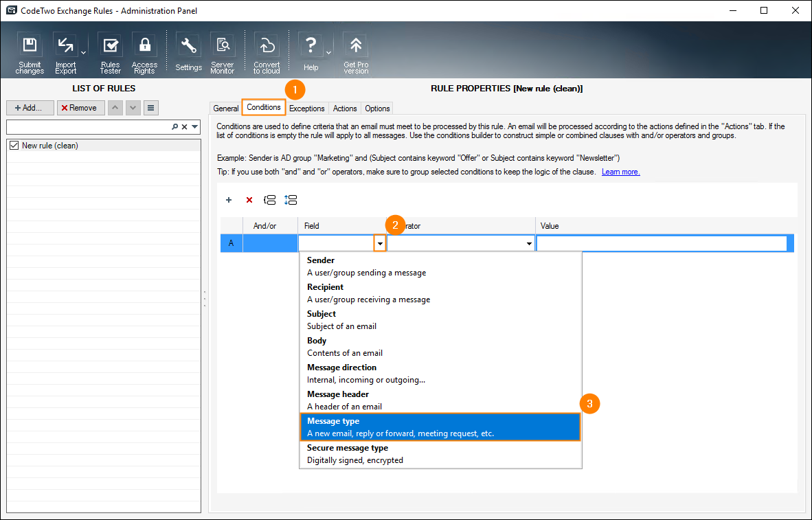Delete the condition with red X icon
Screen dimensions: 812x520
click(x=249, y=200)
